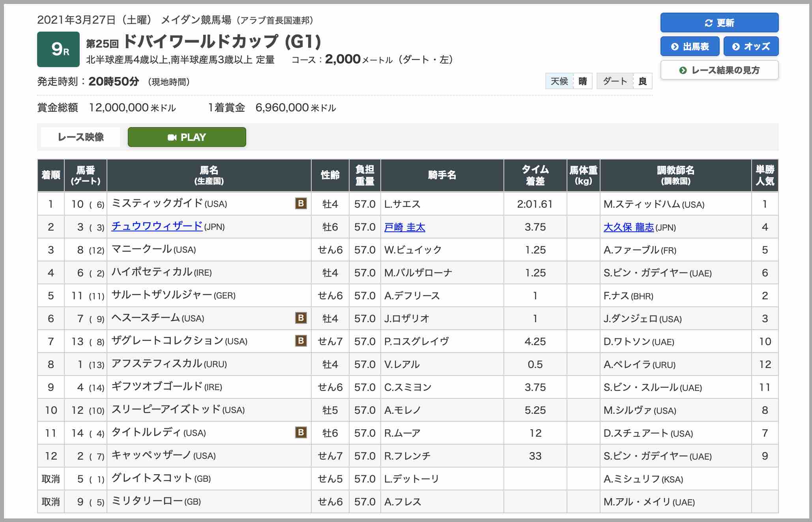Open jockey 戸崎 圭太's profile link
The height and width of the screenshot is (522, 812).
tap(404, 227)
